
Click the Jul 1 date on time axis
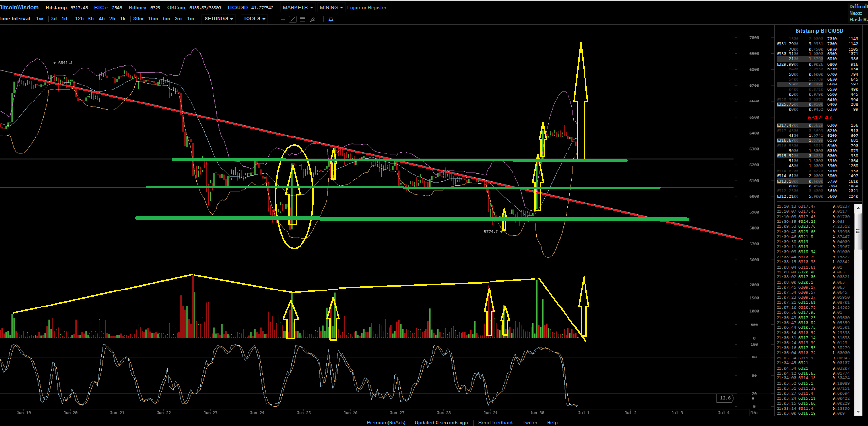coord(584,413)
